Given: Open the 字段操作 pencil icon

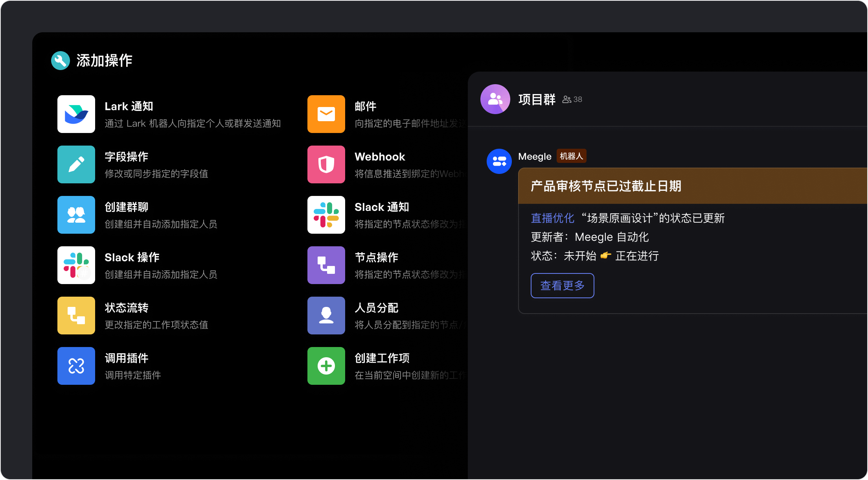Looking at the screenshot, I should [76, 164].
